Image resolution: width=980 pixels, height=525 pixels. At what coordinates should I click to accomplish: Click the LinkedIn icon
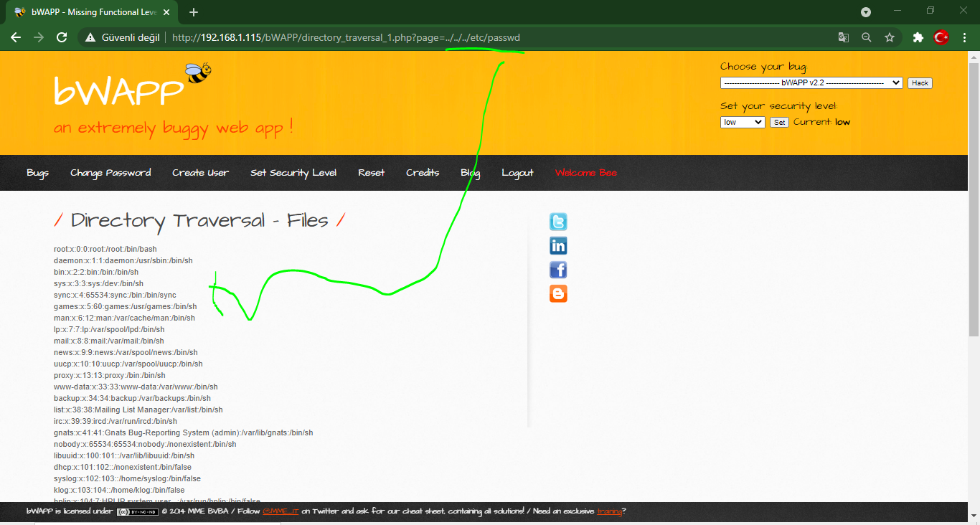pos(558,246)
